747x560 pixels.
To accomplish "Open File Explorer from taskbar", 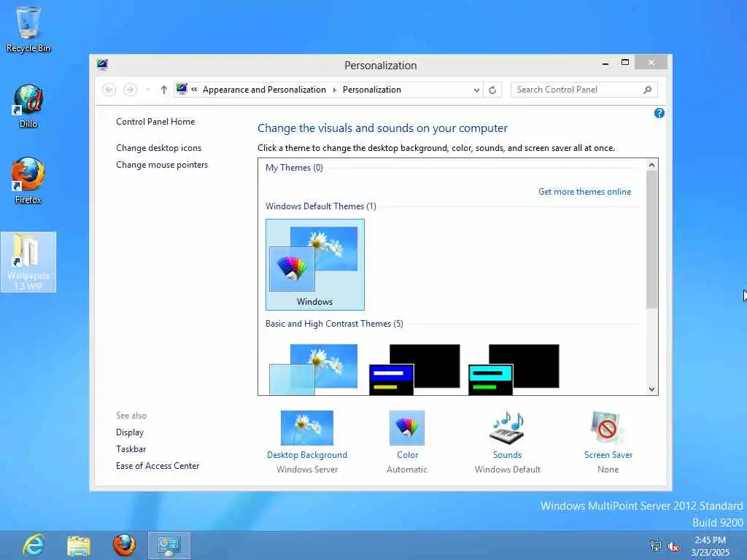I will [79, 545].
